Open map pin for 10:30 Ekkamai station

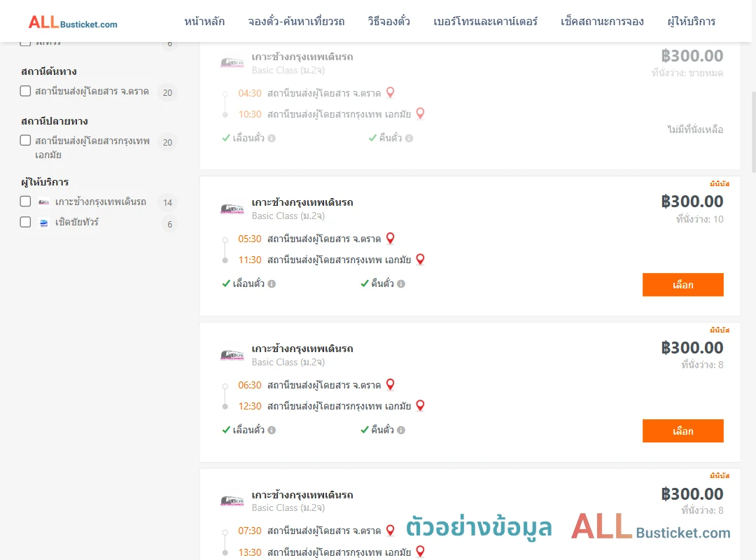[x=421, y=113]
